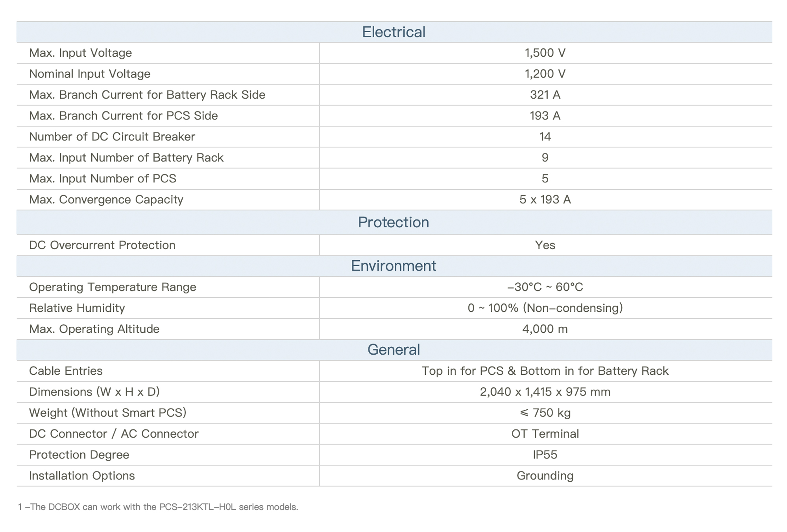This screenshot has height=532, width=787.
Task: Select the 4,000 m altitude value
Action: (545, 329)
